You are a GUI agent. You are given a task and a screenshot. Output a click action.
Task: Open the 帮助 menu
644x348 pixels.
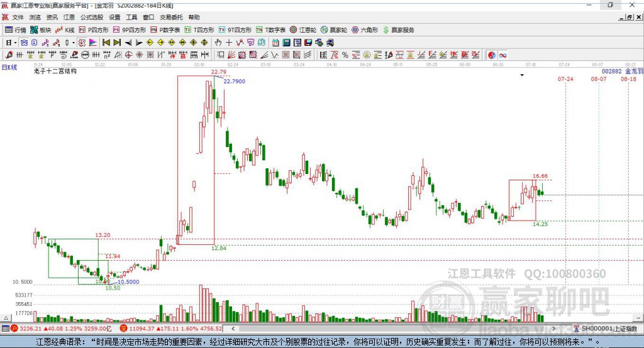click(x=194, y=17)
